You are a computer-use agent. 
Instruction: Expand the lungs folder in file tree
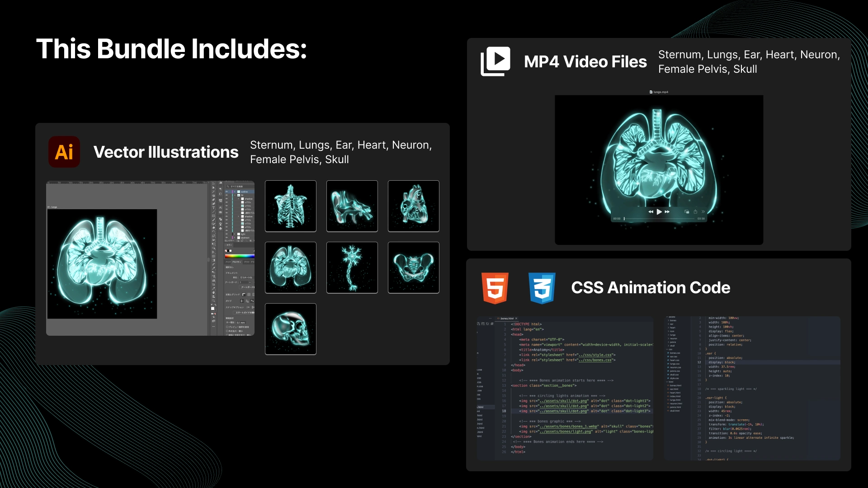click(672, 335)
